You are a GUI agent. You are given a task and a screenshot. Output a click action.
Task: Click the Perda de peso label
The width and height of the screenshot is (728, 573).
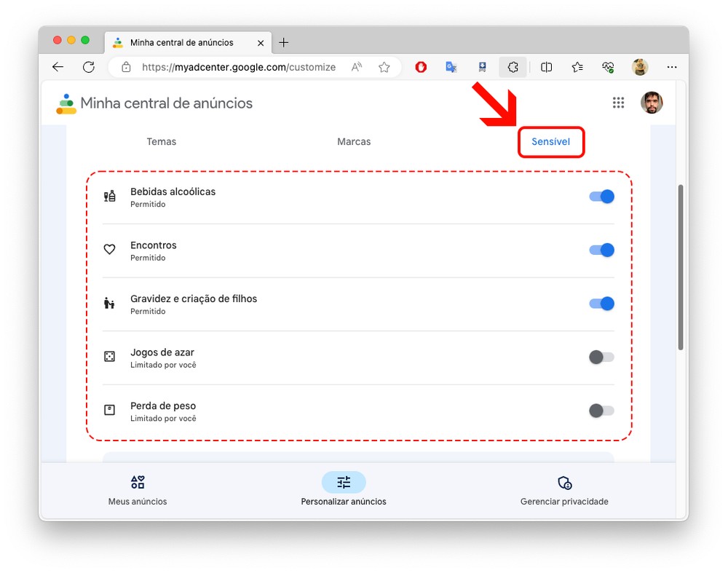click(x=163, y=406)
